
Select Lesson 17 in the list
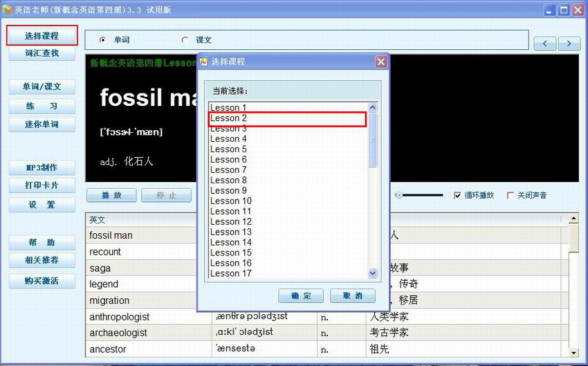pyautogui.click(x=288, y=273)
